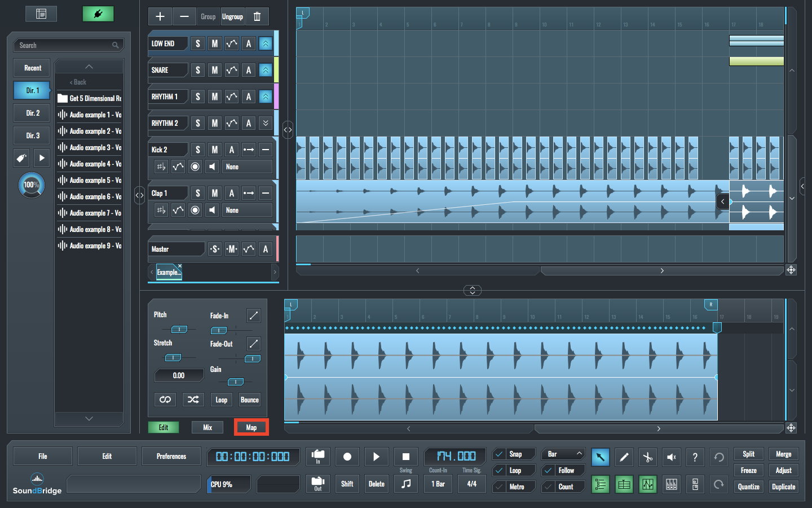Viewport: 812px width, 508px height.
Task: Open the Bar snap value dropdown
Action: pos(563,454)
